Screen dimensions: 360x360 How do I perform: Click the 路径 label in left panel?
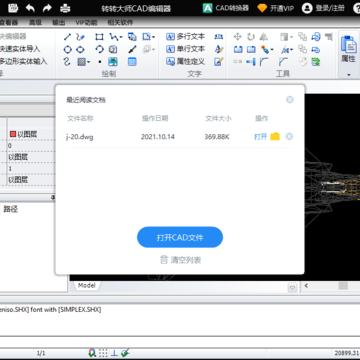tap(10, 209)
